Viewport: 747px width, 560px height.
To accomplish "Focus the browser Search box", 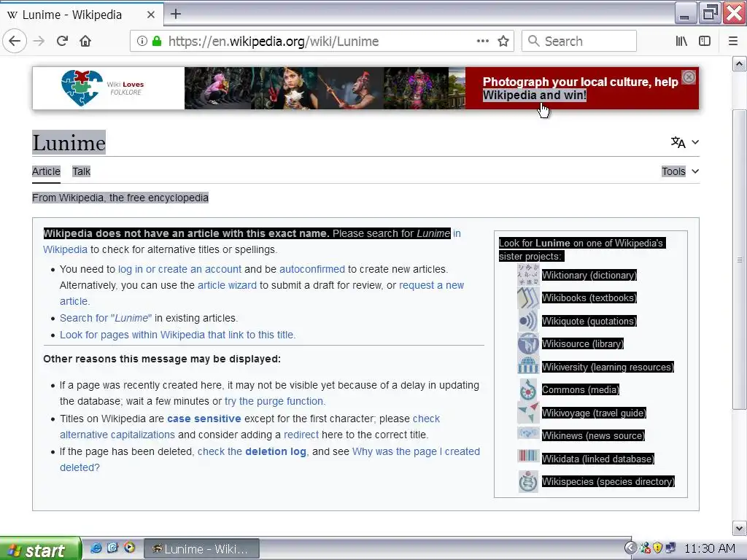I will [579, 41].
